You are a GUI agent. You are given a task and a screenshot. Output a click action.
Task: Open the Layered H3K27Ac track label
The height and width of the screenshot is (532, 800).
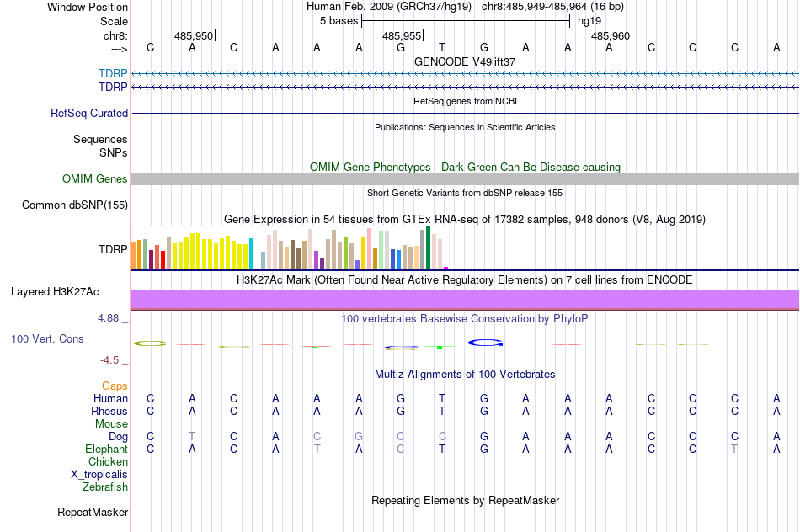55,292
